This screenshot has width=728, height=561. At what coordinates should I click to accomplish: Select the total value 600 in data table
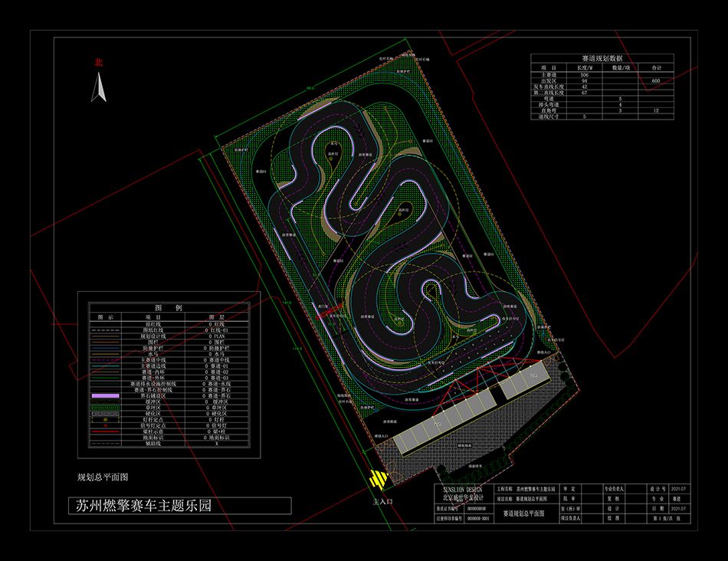click(655, 80)
